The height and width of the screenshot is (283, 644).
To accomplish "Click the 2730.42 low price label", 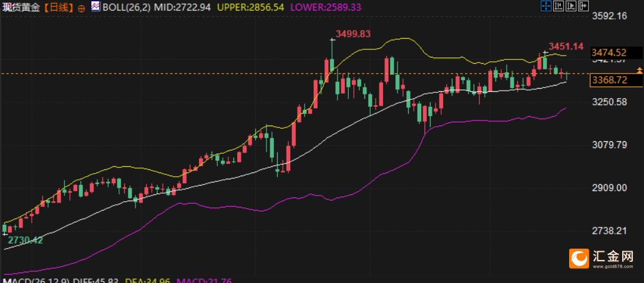I will click(x=26, y=240).
